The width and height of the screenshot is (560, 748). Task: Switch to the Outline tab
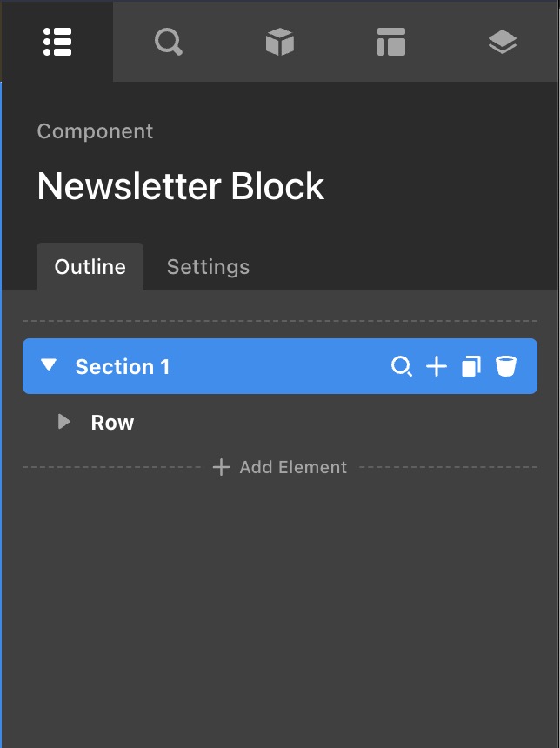(90, 267)
